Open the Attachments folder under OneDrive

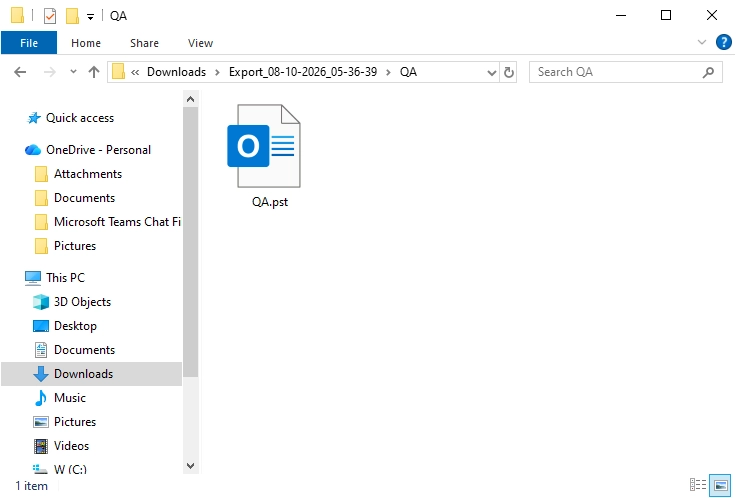88,174
